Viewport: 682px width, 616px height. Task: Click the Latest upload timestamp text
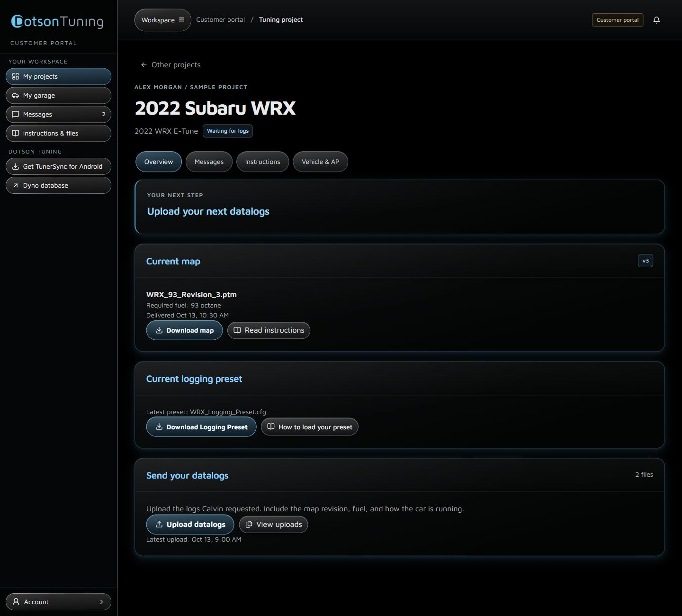click(194, 539)
